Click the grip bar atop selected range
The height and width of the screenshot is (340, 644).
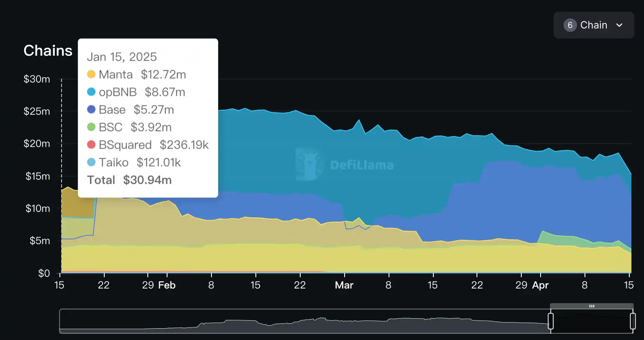592,306
